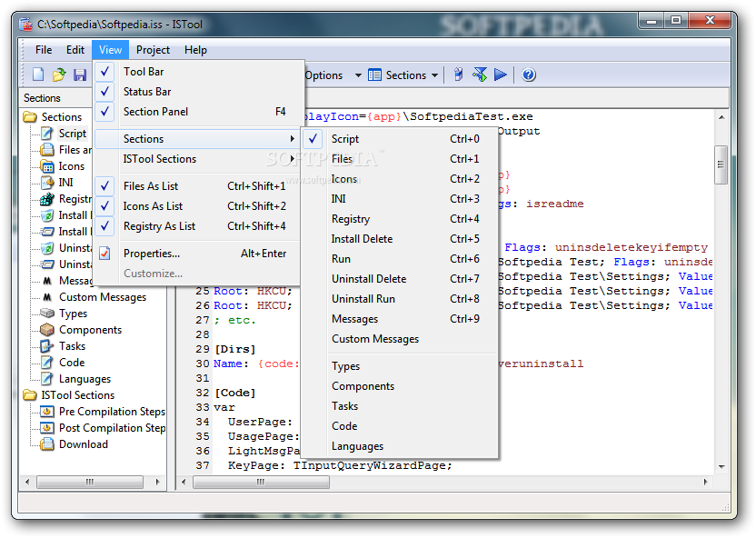Open the Project menu
Viewport: 756px width, 538px height.
pos(153,50)
